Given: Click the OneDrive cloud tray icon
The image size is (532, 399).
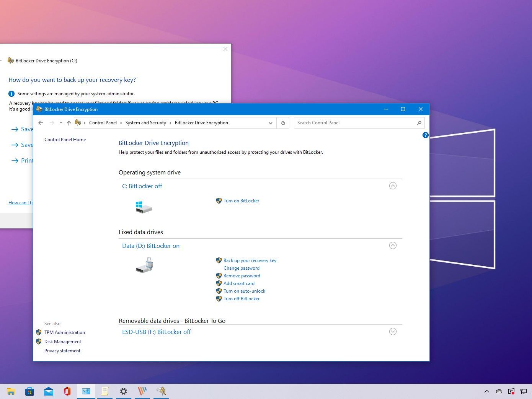Looking at the screenshot, I should tap(499, 391).
